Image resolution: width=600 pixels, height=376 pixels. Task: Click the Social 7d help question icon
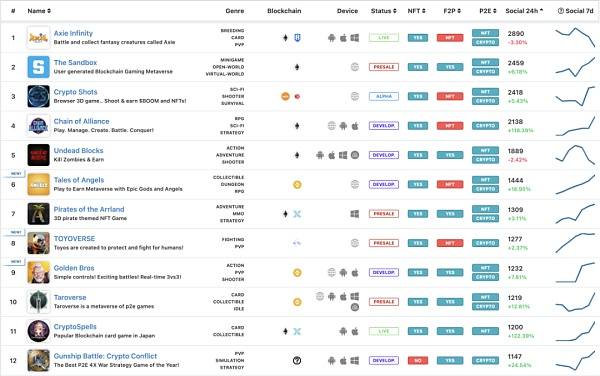click(561, 11)
